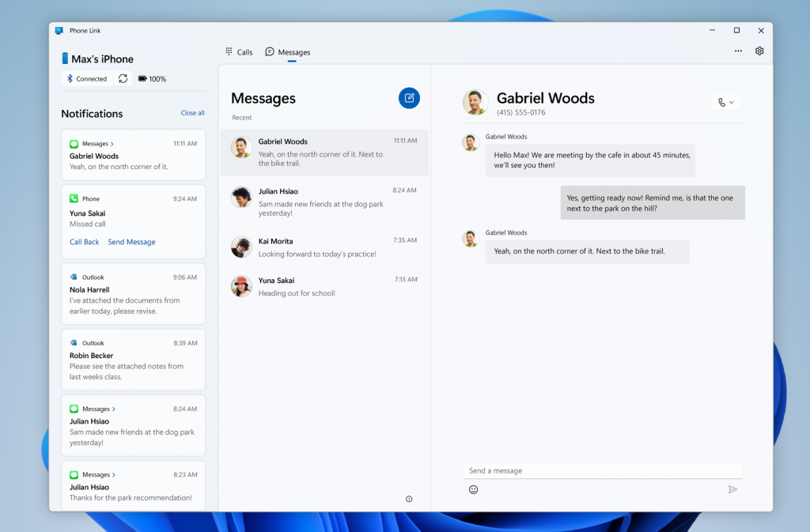Click Send Message in the missed call notification
This screenshot has width=810, height=532.
131,242
